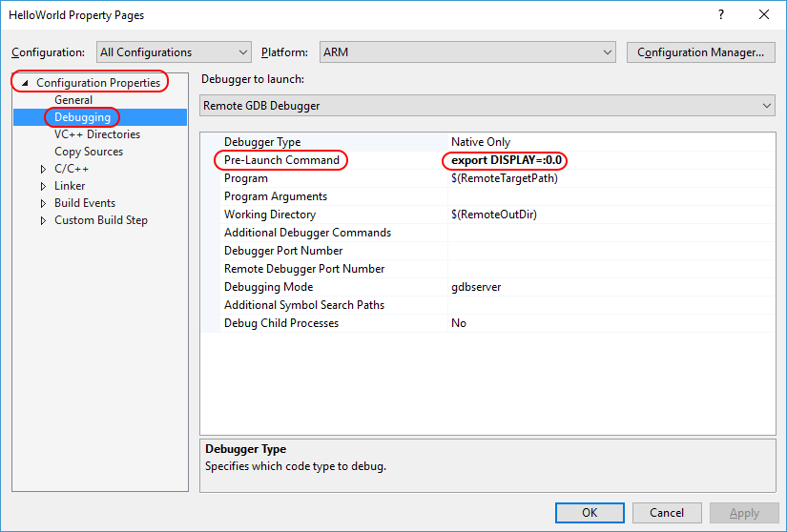Image resolution: width=787 pixels, height=532 pixels.
Task: Edit the Pre-Launch Command value field
Action: [x=611, y=160]
